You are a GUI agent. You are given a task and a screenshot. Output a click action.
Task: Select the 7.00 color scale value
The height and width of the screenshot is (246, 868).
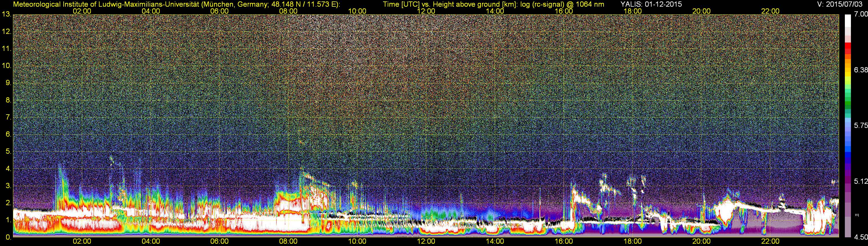pos(861,14)
